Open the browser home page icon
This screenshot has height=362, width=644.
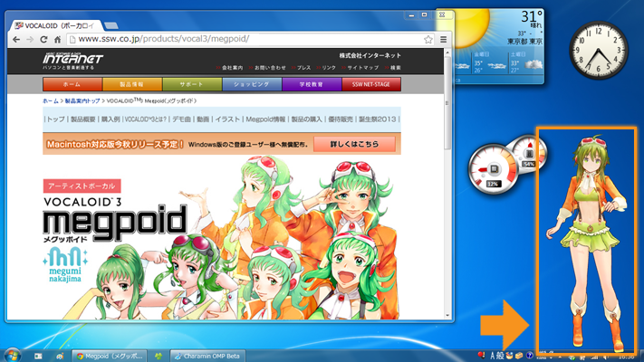57,40
